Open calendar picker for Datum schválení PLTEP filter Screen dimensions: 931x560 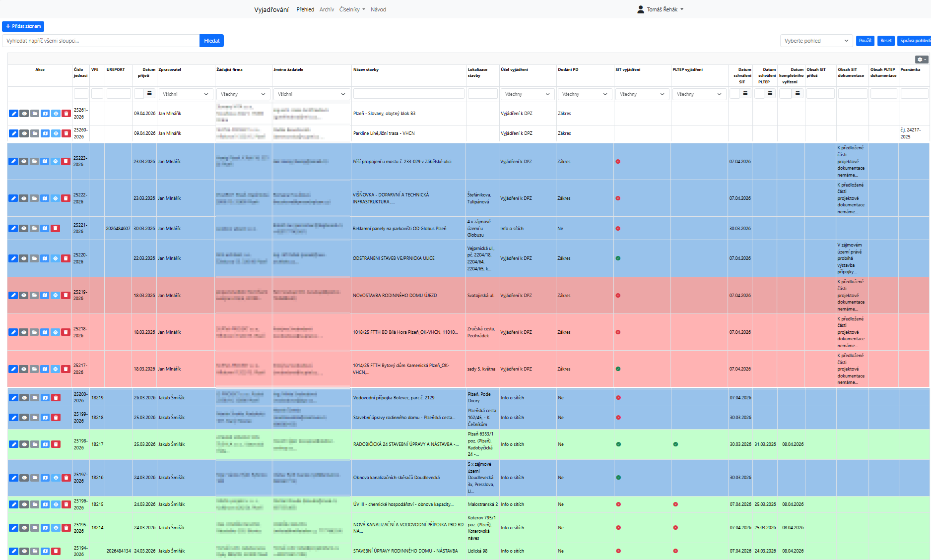point(770,93)
